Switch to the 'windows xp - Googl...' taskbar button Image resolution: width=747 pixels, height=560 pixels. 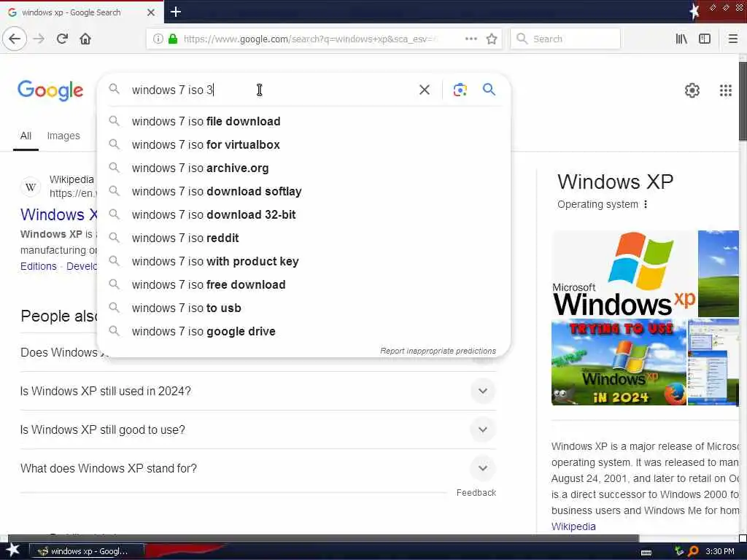point(87,551)
